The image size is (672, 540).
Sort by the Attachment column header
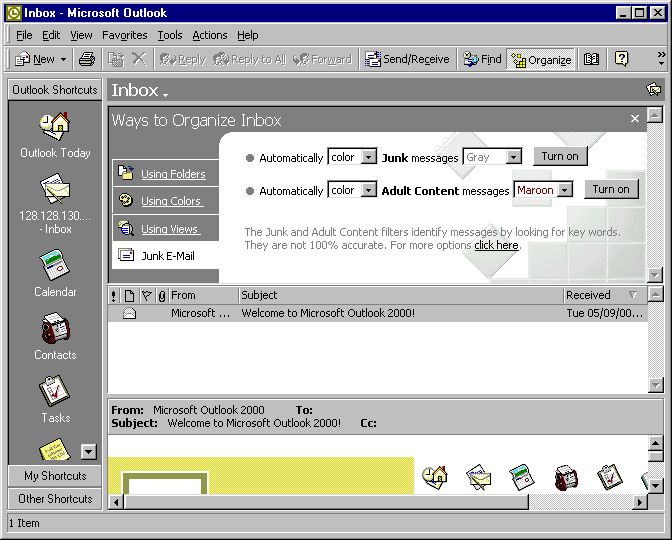(x=162, y=295)
